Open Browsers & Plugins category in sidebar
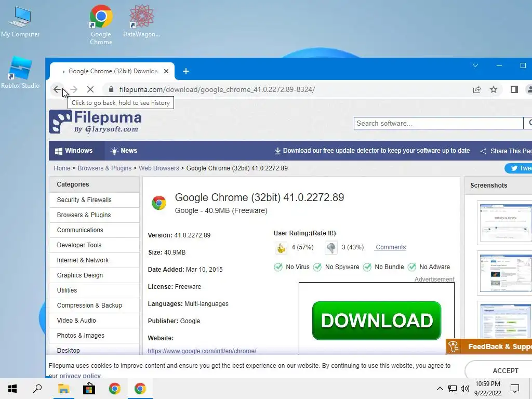 [x=95, y=215]
